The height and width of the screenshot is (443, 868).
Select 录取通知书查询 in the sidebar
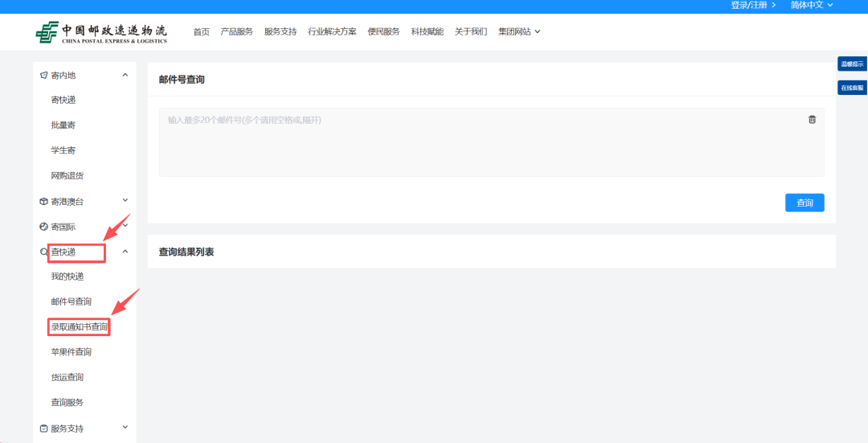[79, 327]
